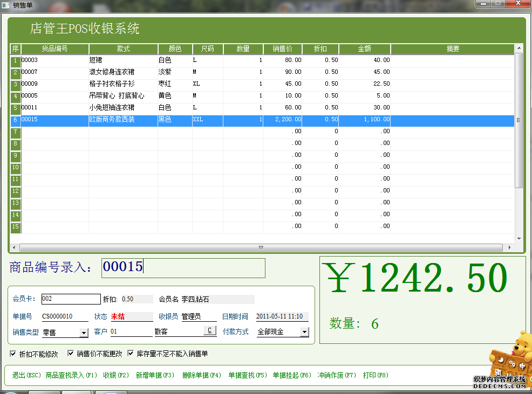
Task: Click the 会员卡 number field
Action: pyautogui.click(x=71, y=299)
